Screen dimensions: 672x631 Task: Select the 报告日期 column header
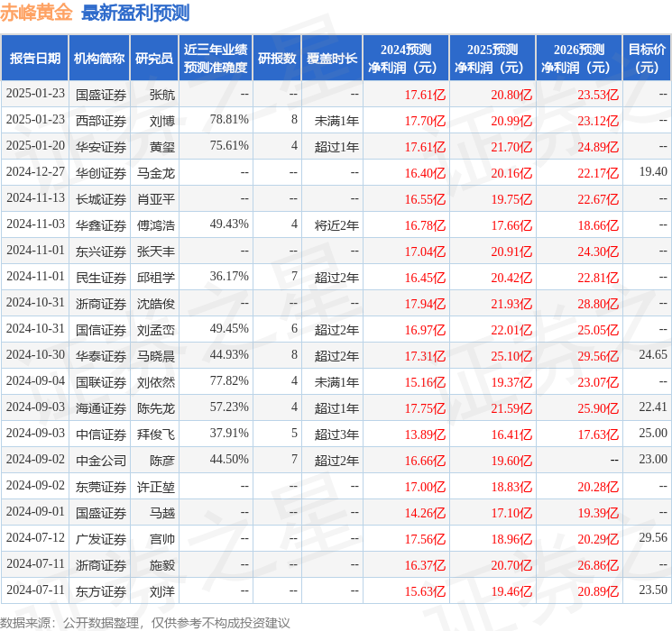(34, 59)
